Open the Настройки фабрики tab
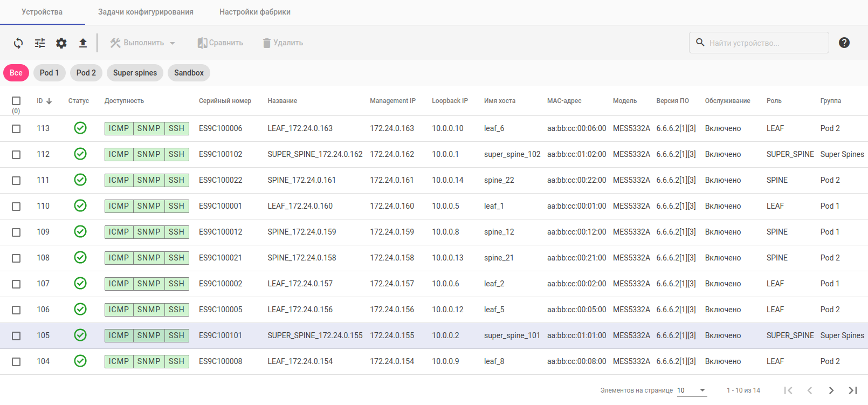 255,12
